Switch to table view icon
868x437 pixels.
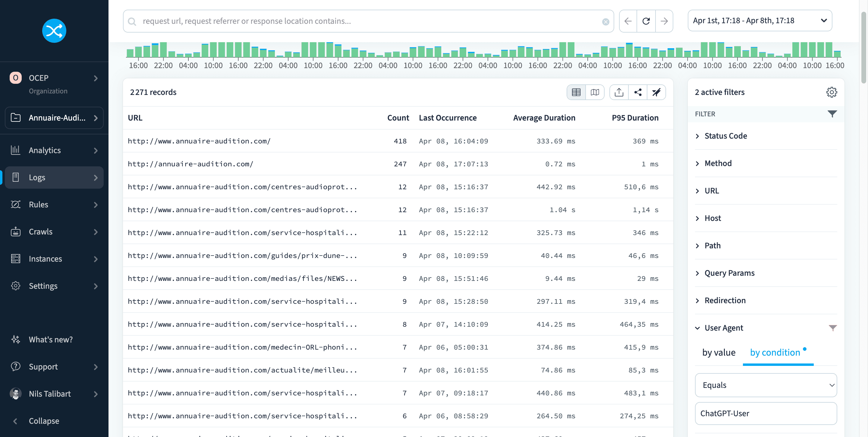(576, 92)
